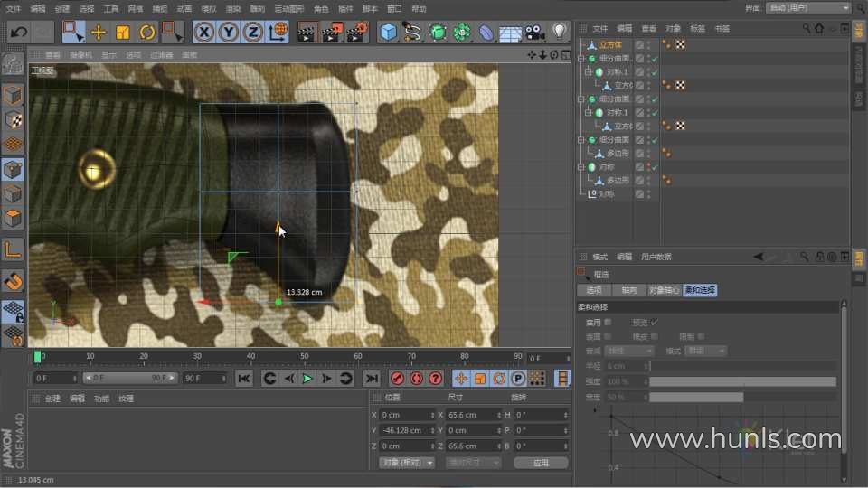Click the green array modeling icon

pyautogui.click(x=462, y=33)
